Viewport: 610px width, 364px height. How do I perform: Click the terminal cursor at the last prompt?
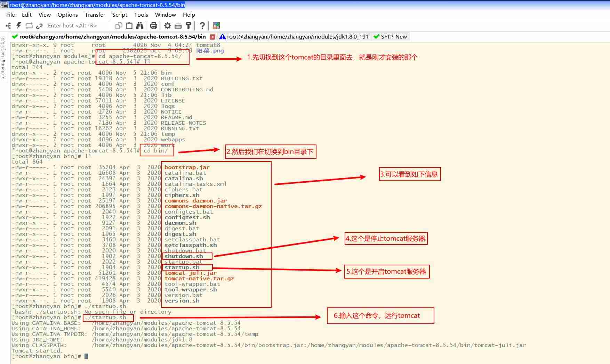(86, 356)
